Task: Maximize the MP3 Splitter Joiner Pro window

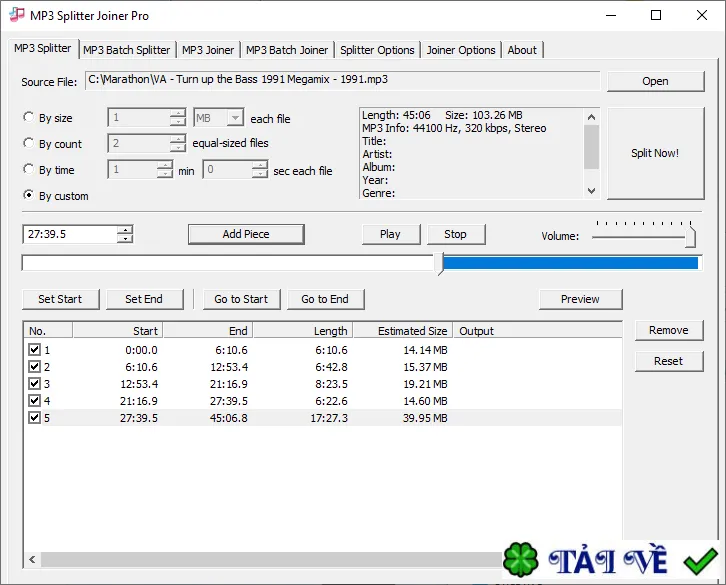Action: point(656,15)
